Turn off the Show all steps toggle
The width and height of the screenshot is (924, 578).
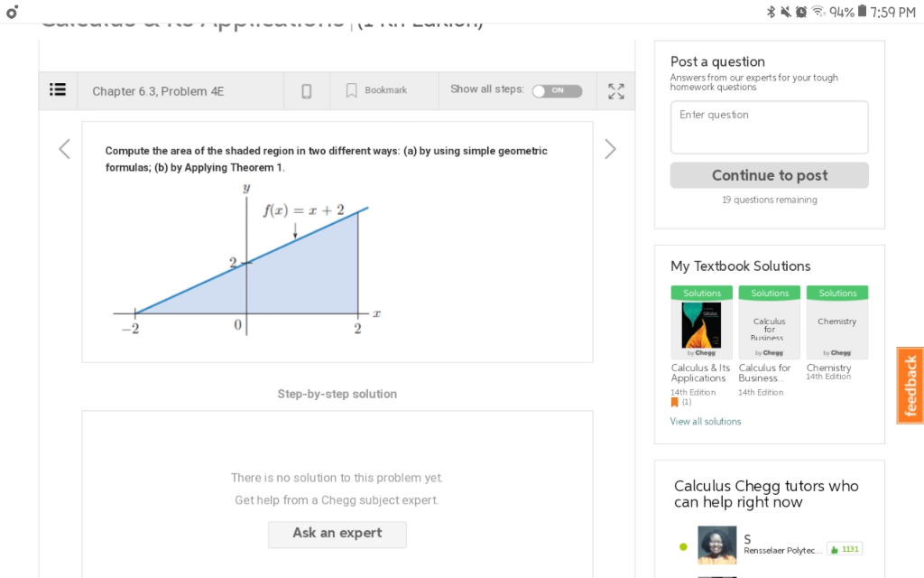557,90
